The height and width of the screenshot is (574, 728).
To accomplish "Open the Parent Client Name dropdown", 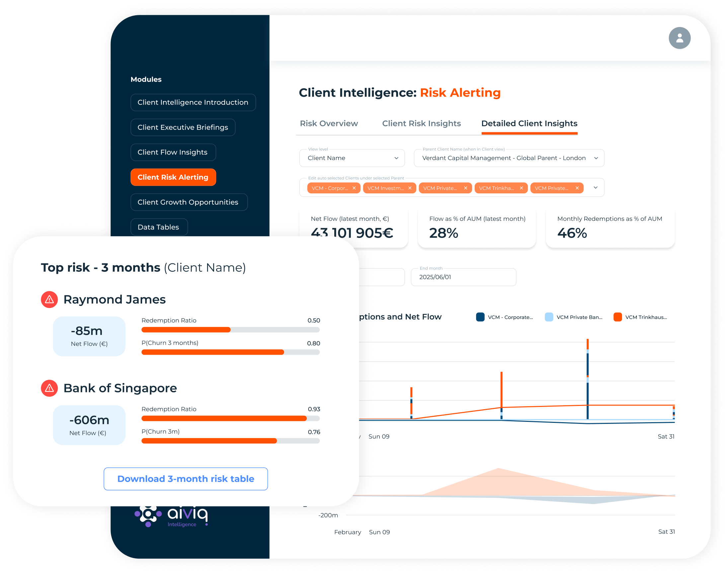I will pos(509,158).
